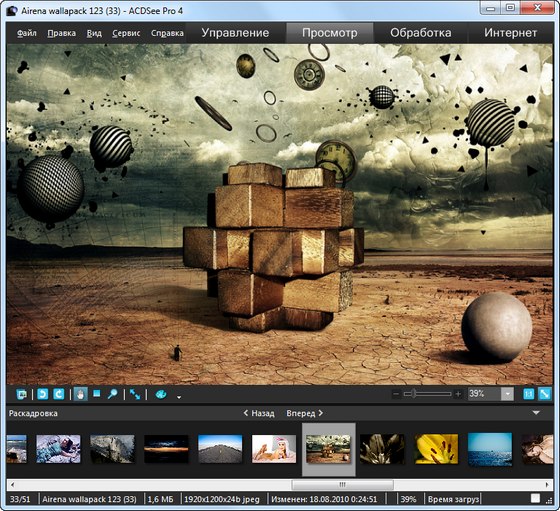Go to previous image with Назад
The height and width of the screenshot is (511, 560).
[x=259, y=413]
